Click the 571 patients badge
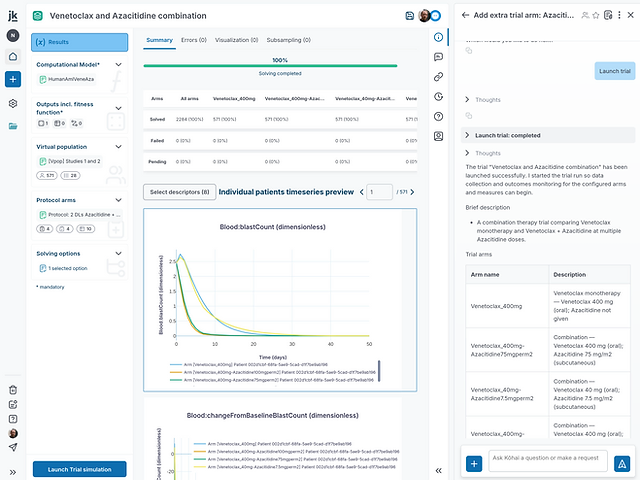Screen dimensions: 640x480 click(x=47, y=176)
